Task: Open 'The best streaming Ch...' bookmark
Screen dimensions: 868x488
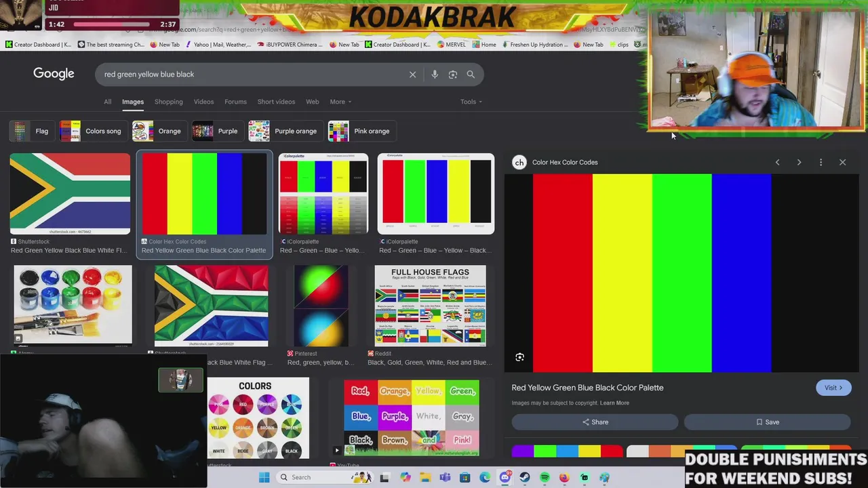Action: point(111,45)
